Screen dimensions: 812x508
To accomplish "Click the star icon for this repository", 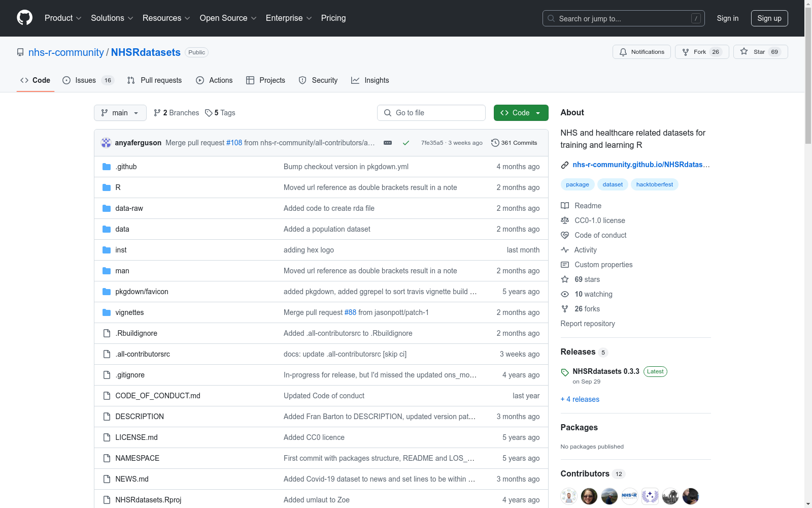I will point(744,51).
